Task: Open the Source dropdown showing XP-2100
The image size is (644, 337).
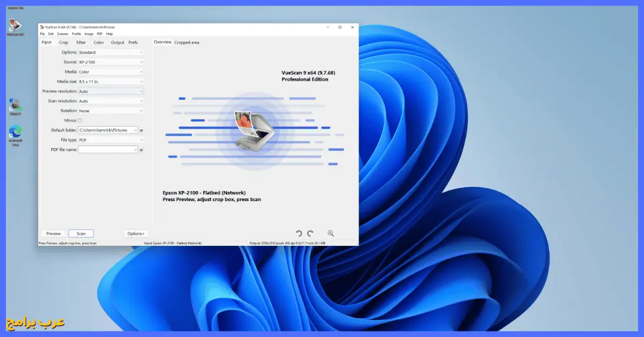Action: [x=111, y=62]
